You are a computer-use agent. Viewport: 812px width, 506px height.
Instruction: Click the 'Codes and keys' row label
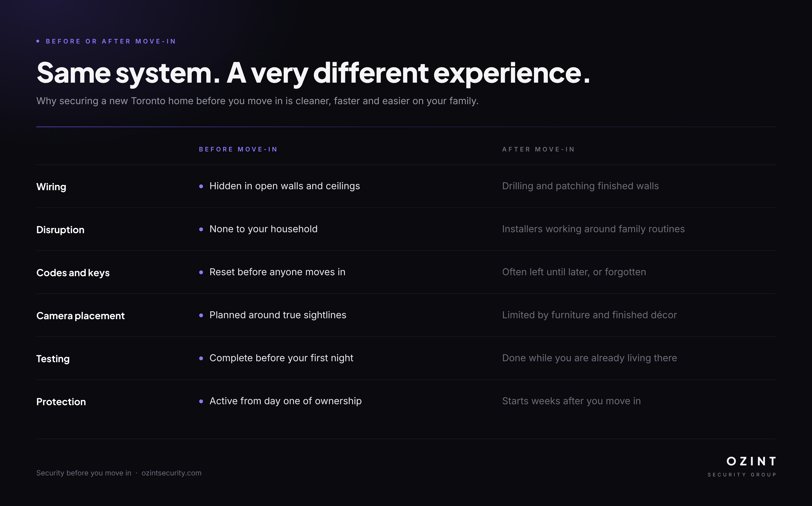tap(73, 273)
